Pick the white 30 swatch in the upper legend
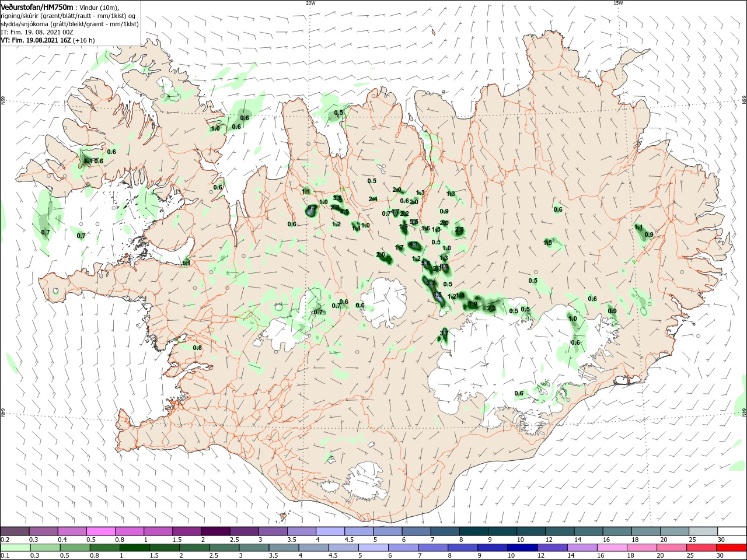The width and height of the screenshot is (747, 560). 731,531
